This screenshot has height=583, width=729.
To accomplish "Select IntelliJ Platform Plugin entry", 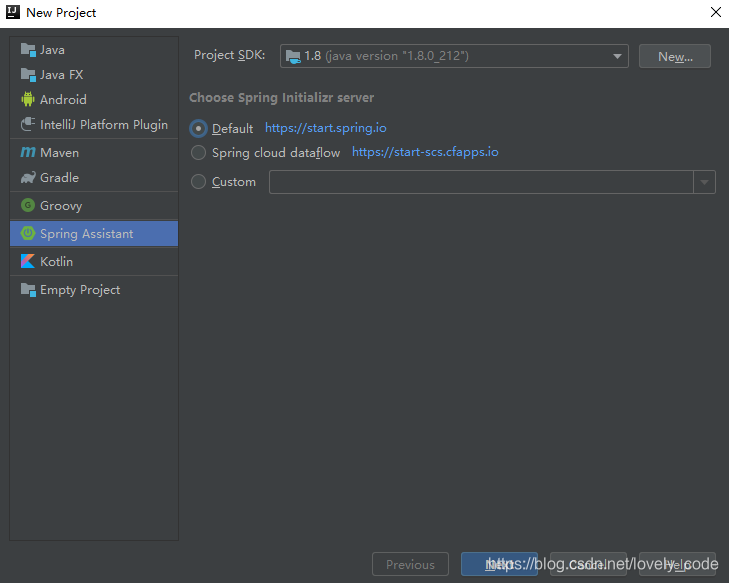I will [x=94, y=124].
